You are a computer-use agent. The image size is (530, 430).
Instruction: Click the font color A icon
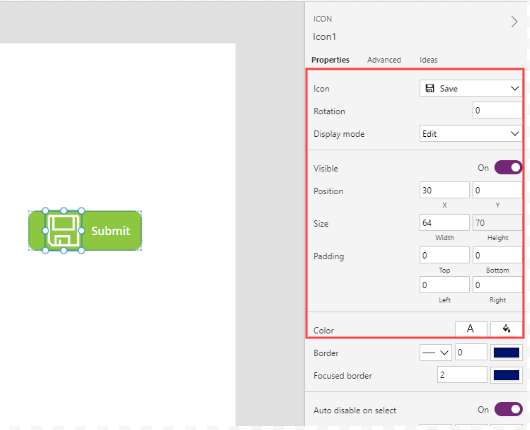coord(470,328)
